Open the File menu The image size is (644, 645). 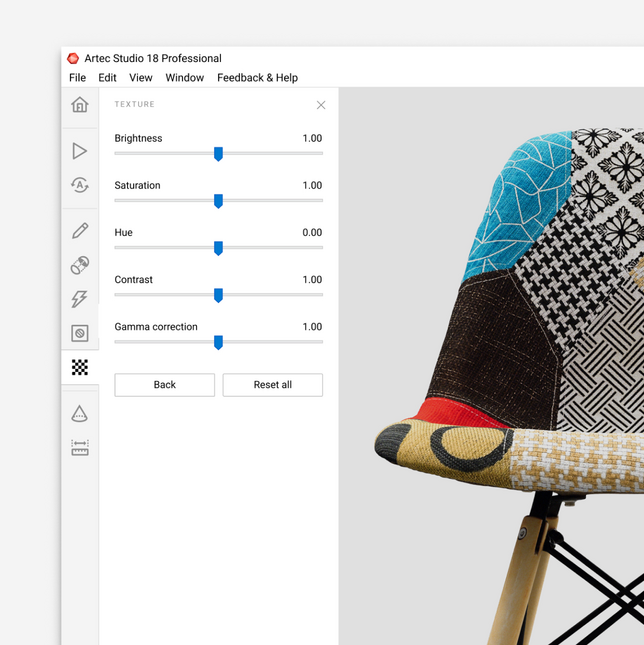(x=77, y=78)
